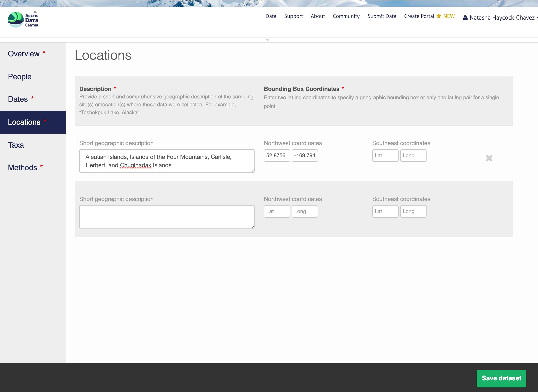Switch to the People section
The width and height of the screenshot is (538, 392).
point(20,77)
